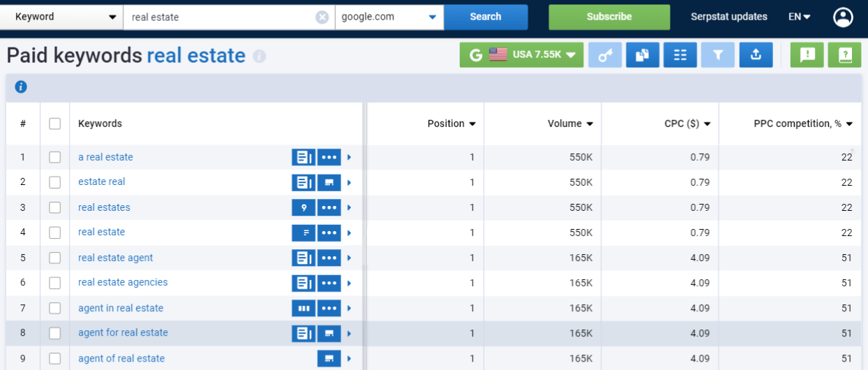Open the google.com search engine dropdown
Image resolution: width=868 pixels, height=370 pixels.
click(x=389, y=17)
